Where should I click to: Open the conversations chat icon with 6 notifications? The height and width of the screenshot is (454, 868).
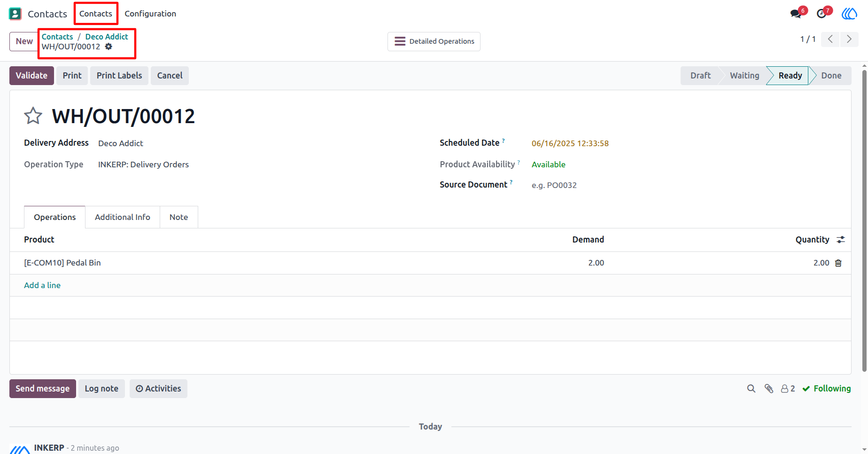796,14
